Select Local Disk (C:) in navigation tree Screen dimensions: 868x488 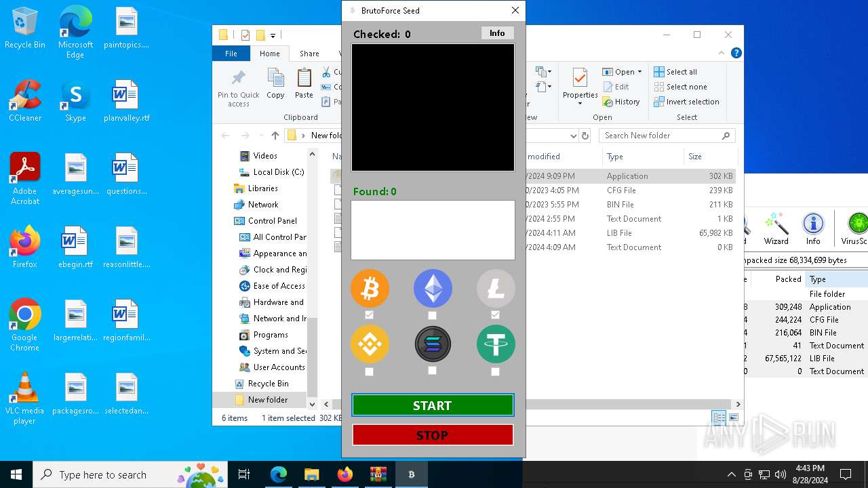tap(271, 172)
